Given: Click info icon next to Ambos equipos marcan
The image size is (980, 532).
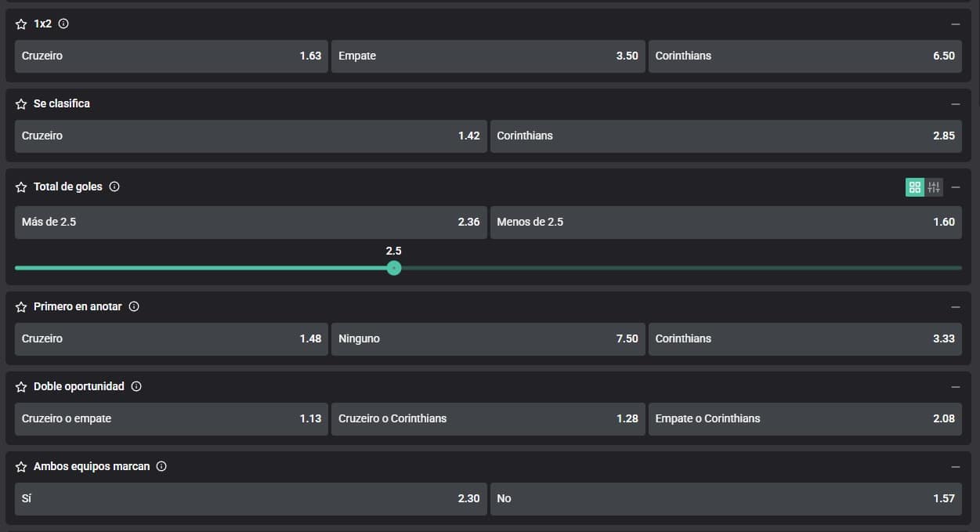Looking at the screenshot, I should [161, 466].
